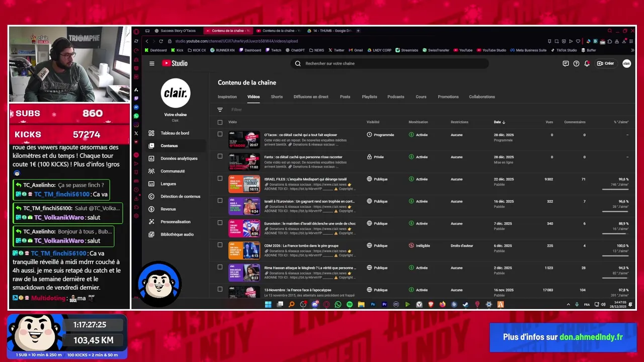Screen dimensions: 644x362
Task: Open Personnalisation in sidebar
Action: click(x=175, y=222)
